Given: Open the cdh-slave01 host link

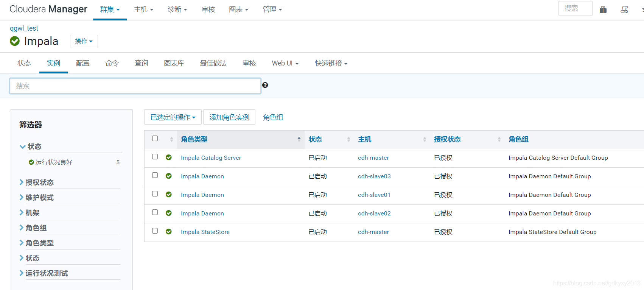Looking at the screenshot, I should tap(374, 195).
